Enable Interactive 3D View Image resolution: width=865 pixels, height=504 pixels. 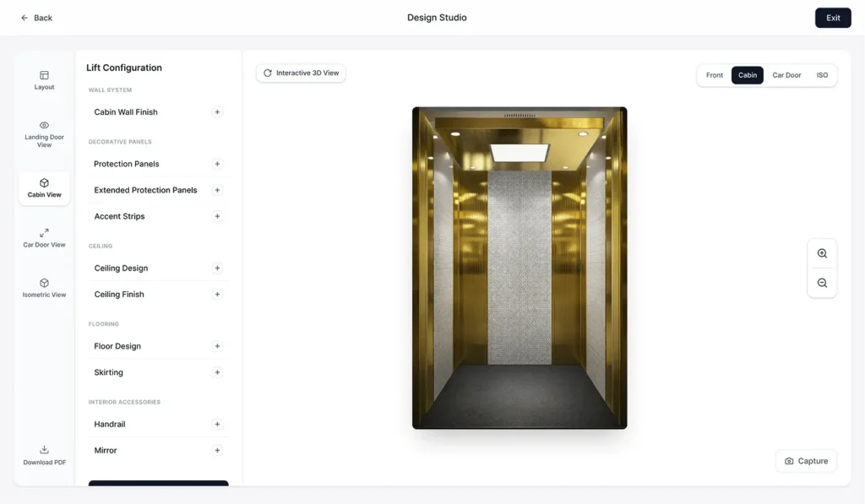(301, 73)
